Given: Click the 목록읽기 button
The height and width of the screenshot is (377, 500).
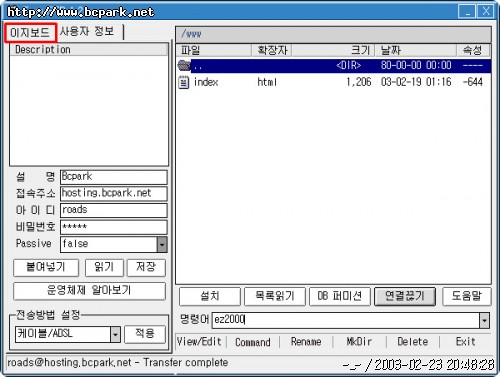Looking at the screenshot, I should (x=275, y=296).
